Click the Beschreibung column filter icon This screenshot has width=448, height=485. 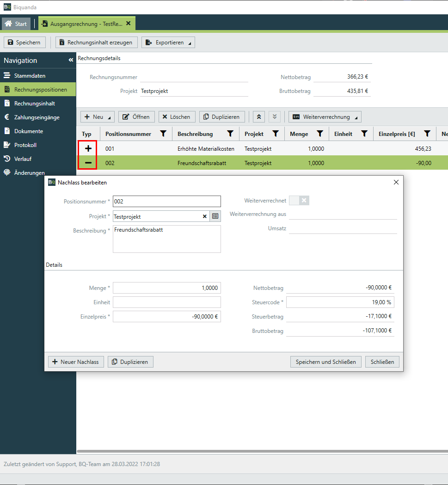click(x=230, y=134)
